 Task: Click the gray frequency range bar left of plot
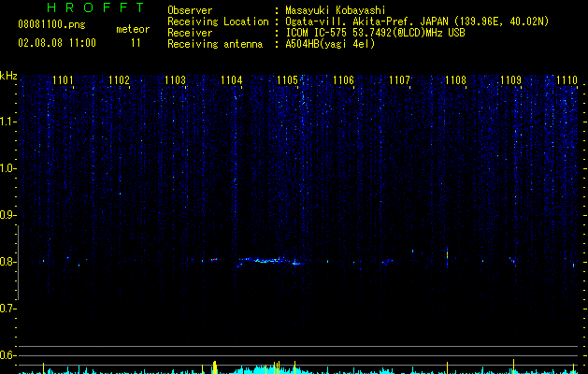[18, 263]
